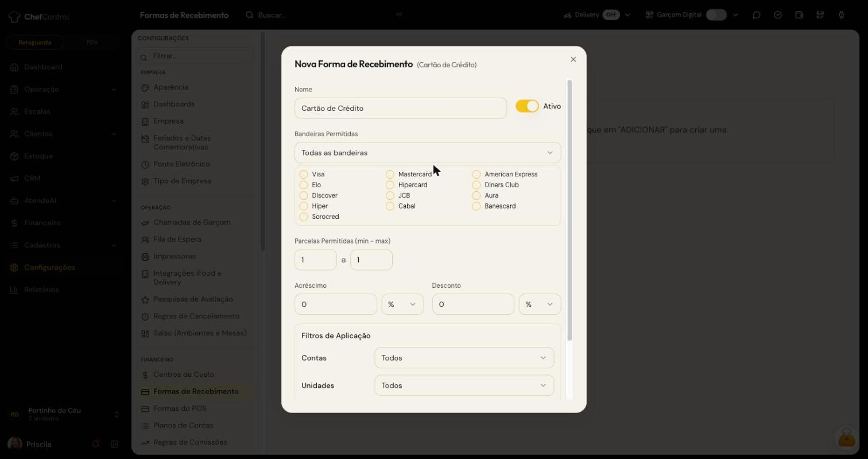868x459 pixels.
Task: Open the QR code icon in header
Action: 820,15
